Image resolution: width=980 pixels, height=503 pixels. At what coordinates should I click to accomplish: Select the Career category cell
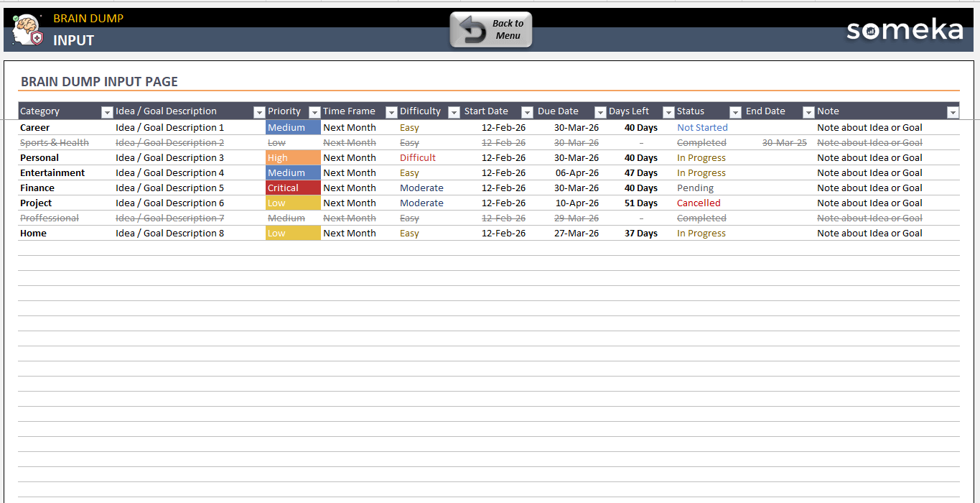[x=34, y=128]
